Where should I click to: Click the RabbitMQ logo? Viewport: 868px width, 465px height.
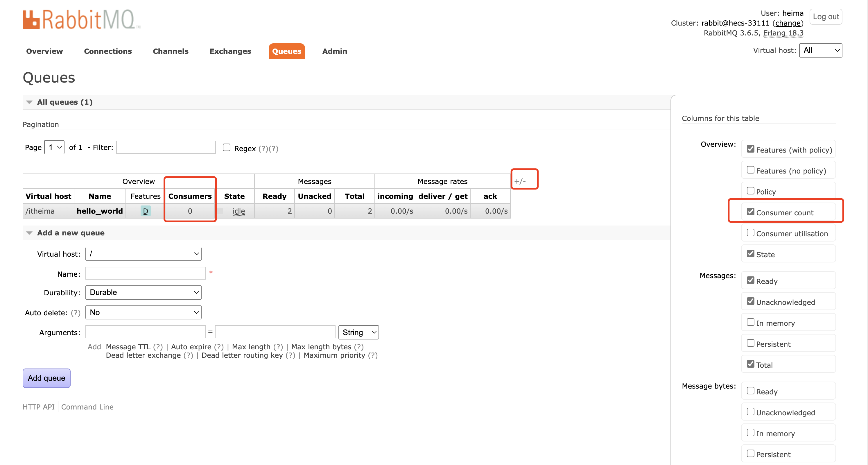(x=81, y=19)
